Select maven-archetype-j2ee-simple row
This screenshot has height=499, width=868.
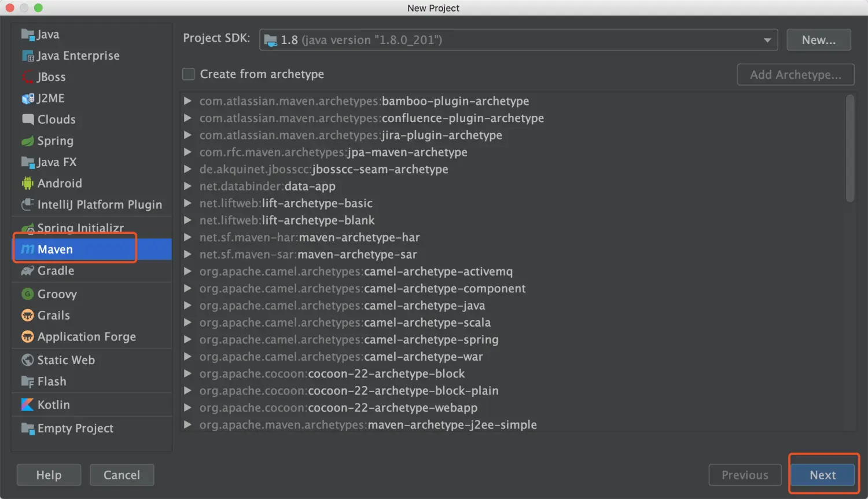(513, 424)
